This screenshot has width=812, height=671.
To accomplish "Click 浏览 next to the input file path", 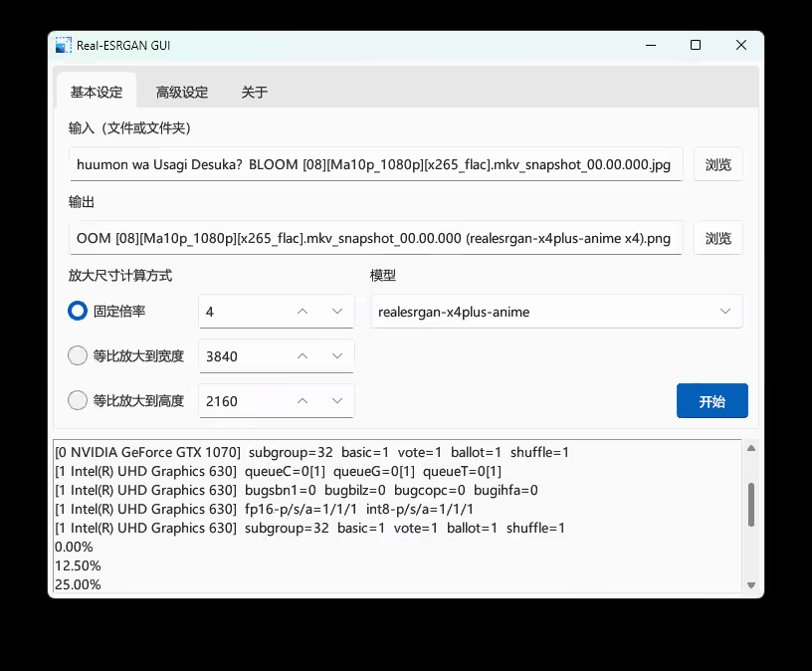I will [x=717, y=164].
